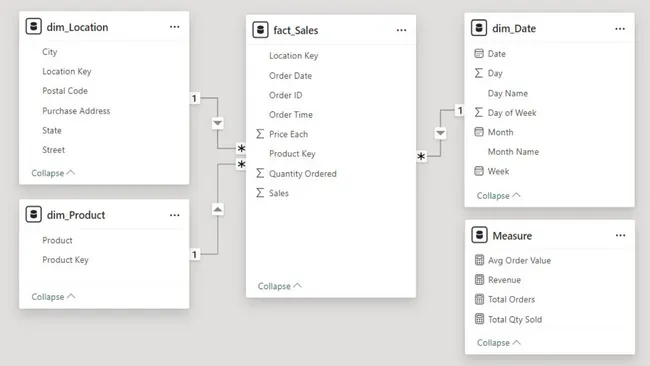The width and height of the screenshot is (650, 366).
Task: Open the dim_Location more options menu
Action: [x=175, y=27]
